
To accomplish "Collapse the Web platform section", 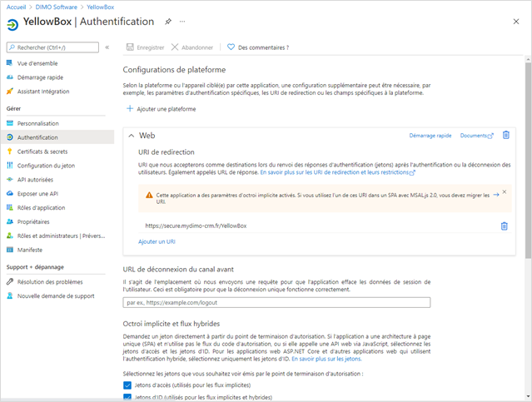I will 131,135.
